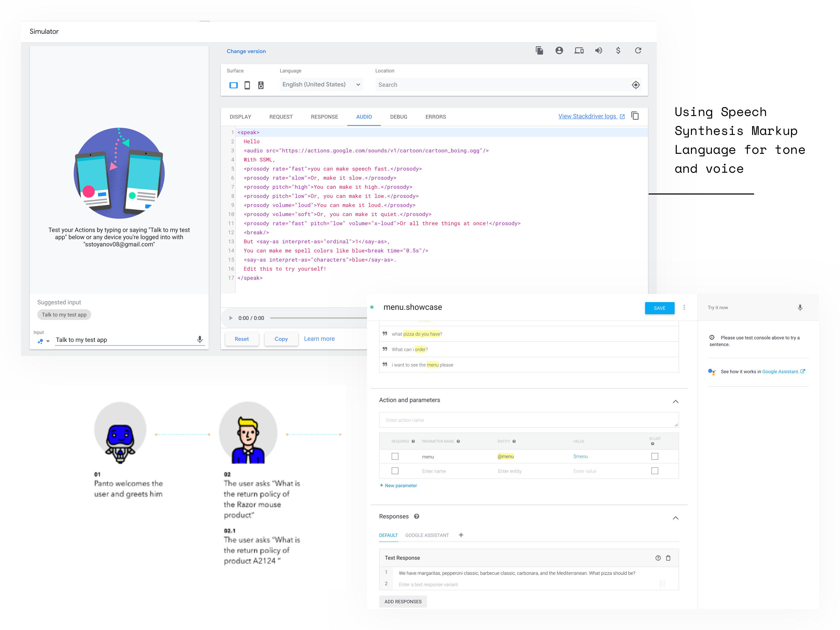The width and height of the screenshot is (840, 630).
Task: Click the audio playback progress slider
Action: [318, 318]
